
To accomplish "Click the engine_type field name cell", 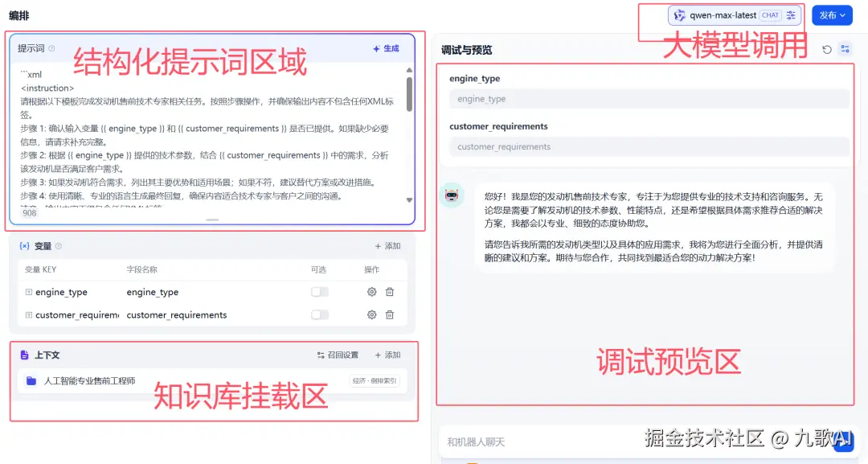I will pos(152,292).
